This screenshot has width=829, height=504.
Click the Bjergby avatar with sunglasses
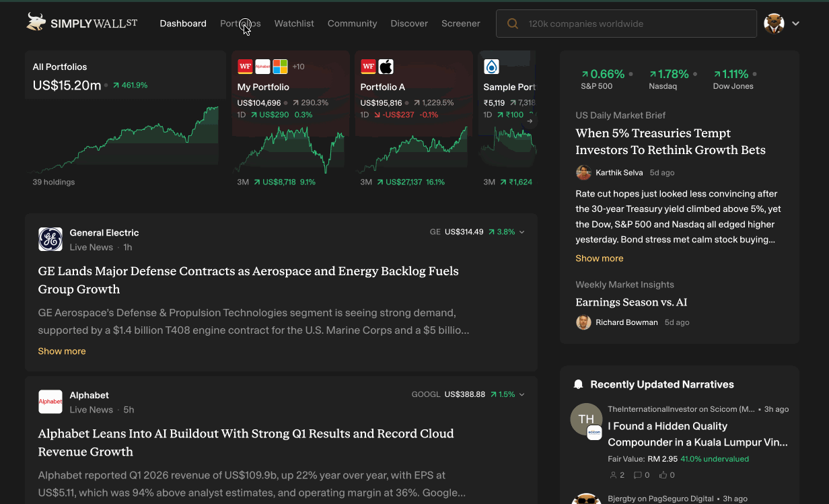(x=586, y=499)
